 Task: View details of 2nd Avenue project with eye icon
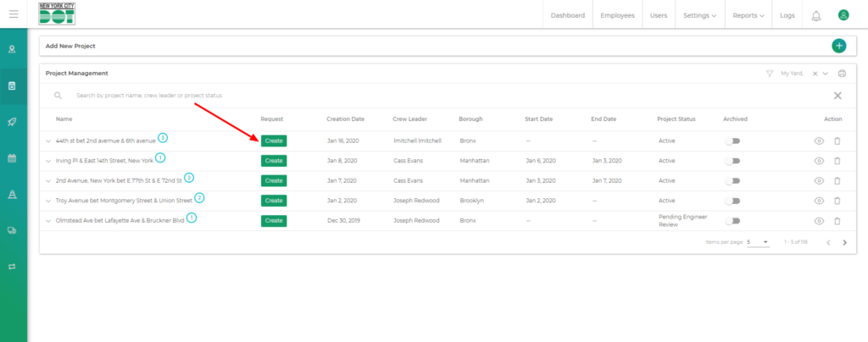point(819,180)
